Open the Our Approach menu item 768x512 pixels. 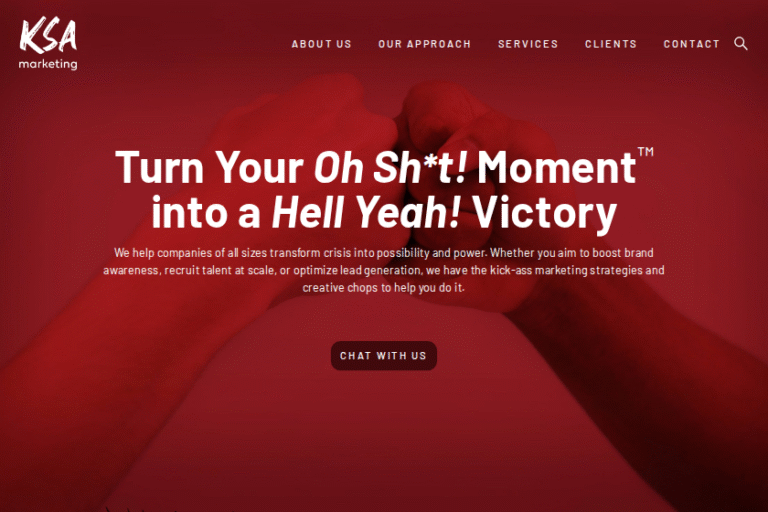425,44
